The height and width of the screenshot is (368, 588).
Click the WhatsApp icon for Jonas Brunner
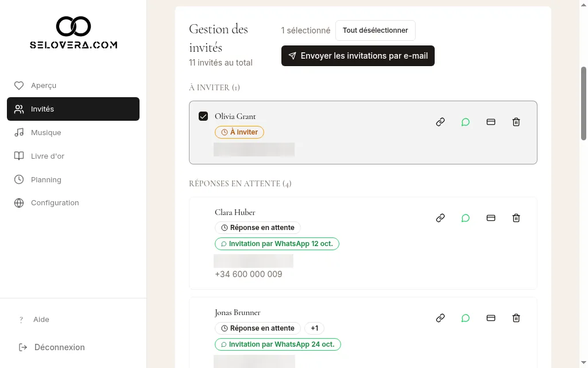pos(465,318)
